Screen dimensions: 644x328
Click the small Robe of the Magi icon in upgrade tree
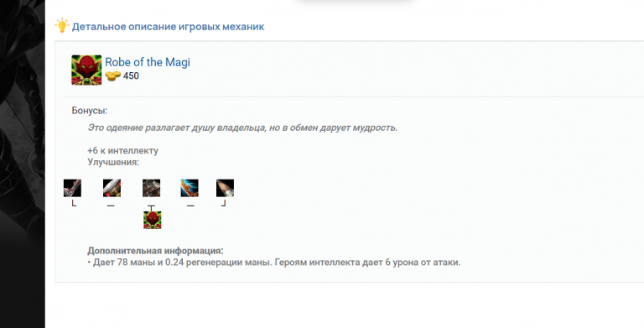tap(153, 220)
